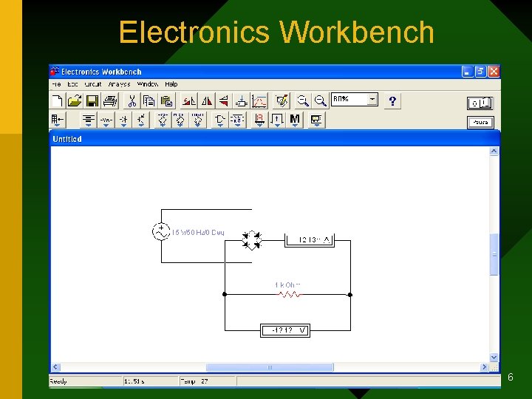Click the Pause simulation button
This screenshot has height=399, width=532.
(x=480, y=123)
